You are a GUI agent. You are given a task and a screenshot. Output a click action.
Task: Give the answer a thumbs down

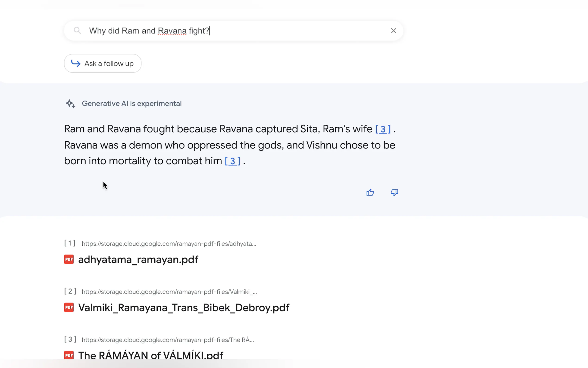click(x=394, y=193)
